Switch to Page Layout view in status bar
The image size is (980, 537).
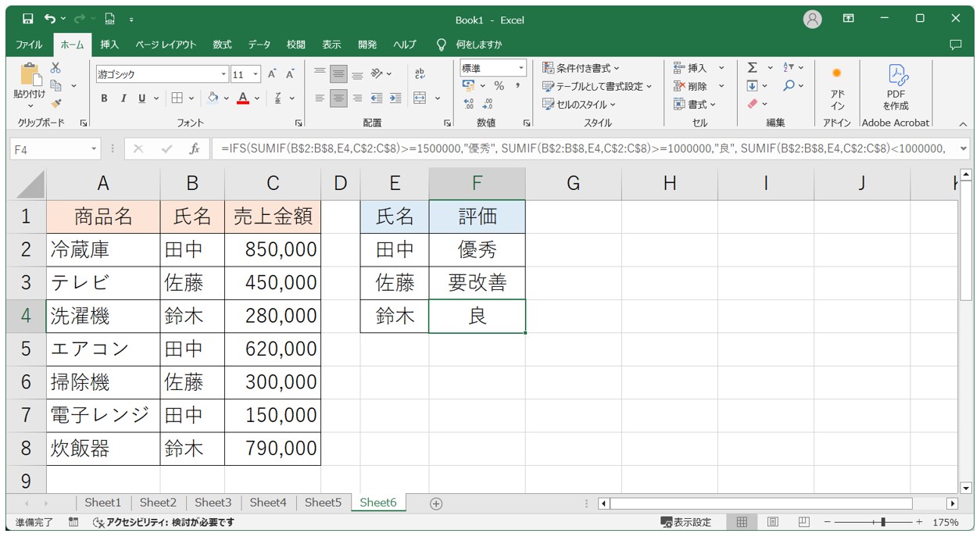(x=772, y=522)
